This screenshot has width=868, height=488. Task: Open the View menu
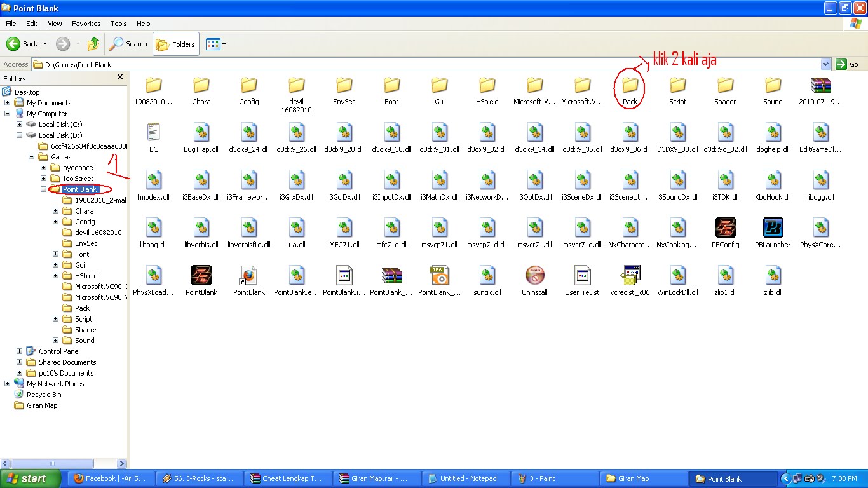tap(55, 24)
